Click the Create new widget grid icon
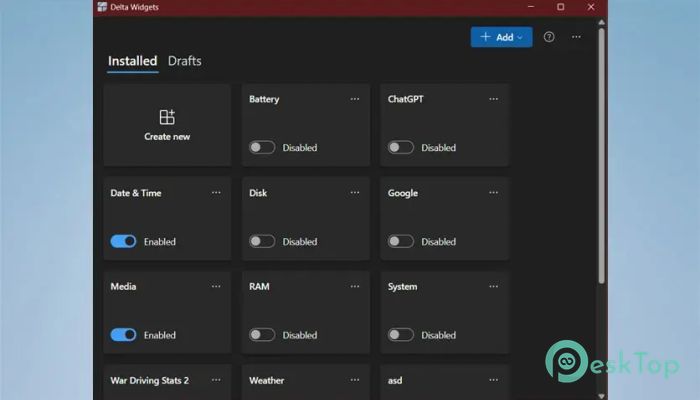This screenshot has width=700, height=400. [167, 117]
